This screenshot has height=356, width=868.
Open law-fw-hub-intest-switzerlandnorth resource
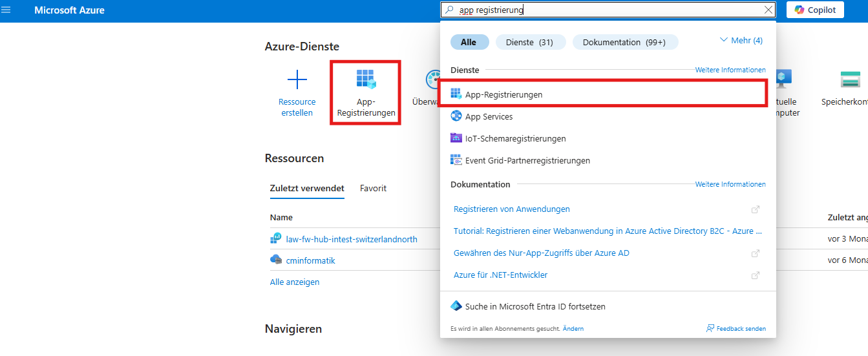[352, 239]
